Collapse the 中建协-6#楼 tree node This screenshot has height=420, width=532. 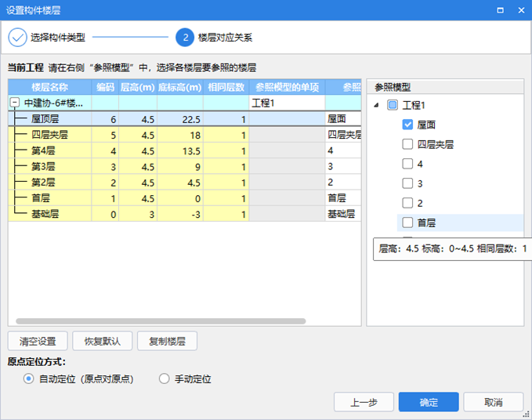pos(15,103)
